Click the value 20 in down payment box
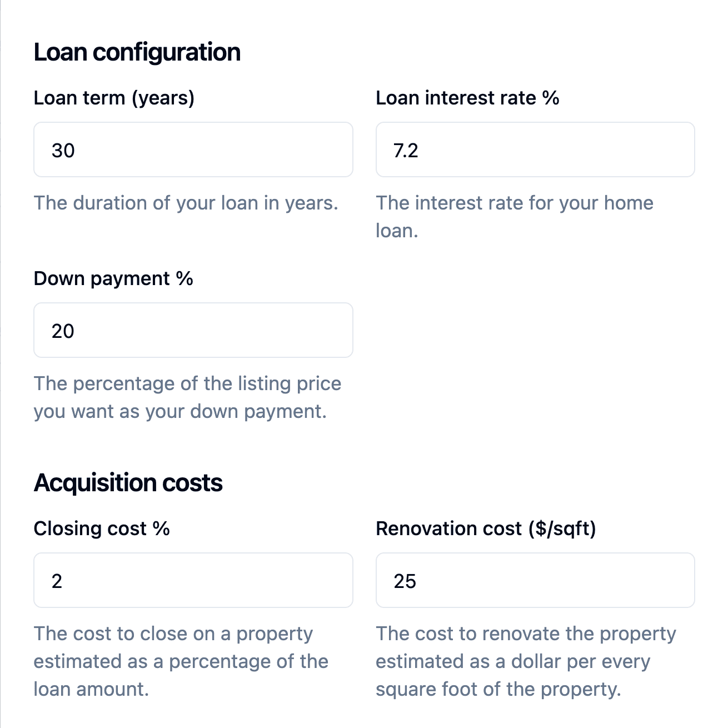This screenshot has width=728, height=728. [63, 331]
